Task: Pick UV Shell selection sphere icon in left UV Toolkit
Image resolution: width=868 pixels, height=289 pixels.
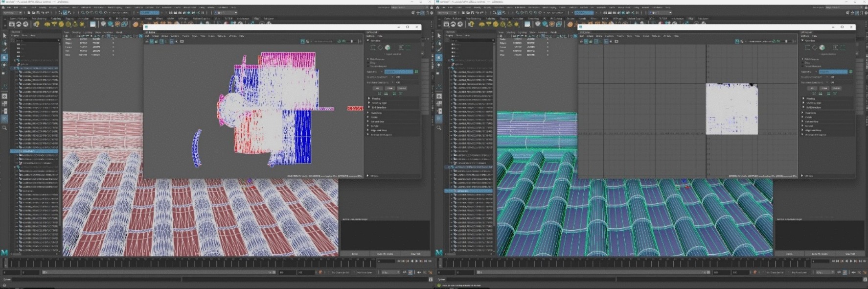Action: pyautogui.click(x=388, y=48)
